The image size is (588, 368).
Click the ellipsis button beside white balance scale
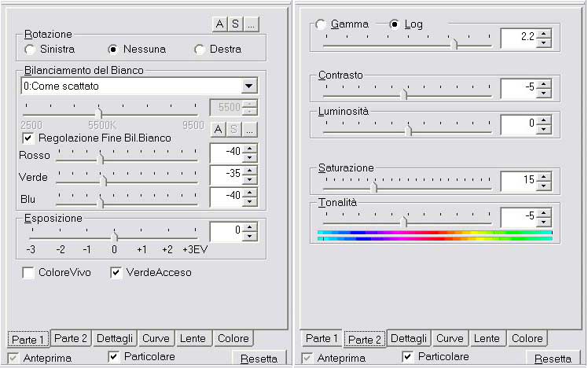coord(250,129)
